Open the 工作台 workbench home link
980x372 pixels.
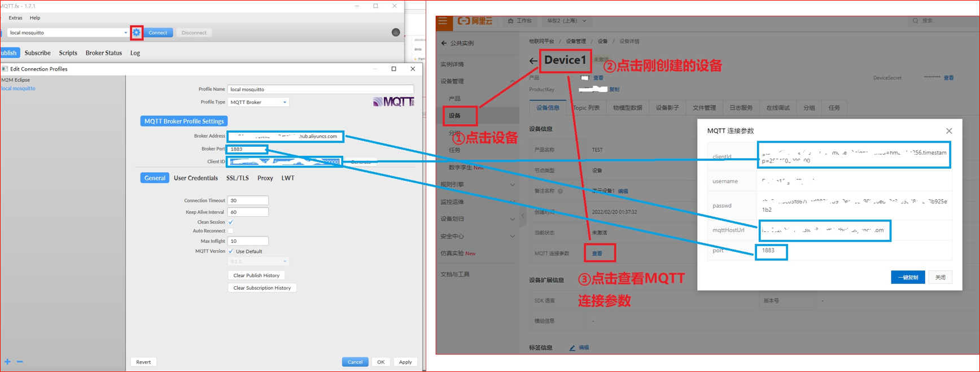click(520, 21)
